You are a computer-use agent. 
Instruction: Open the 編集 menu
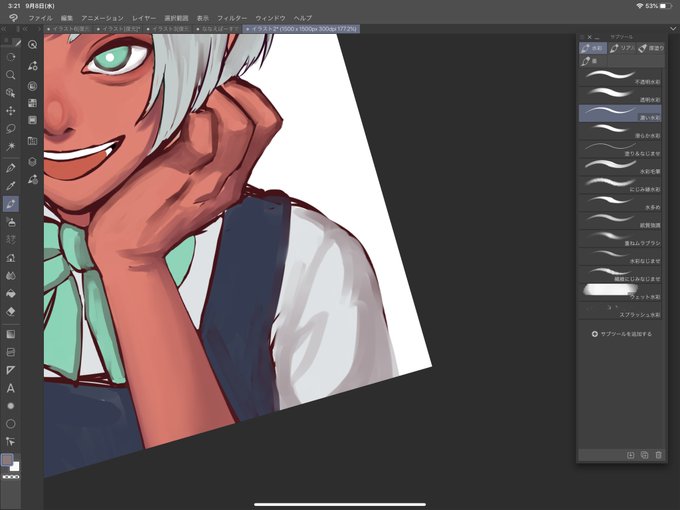click(x=67, y=18)
